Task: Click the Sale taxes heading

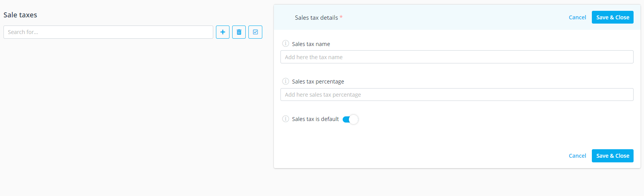Action: click(20, 15)
